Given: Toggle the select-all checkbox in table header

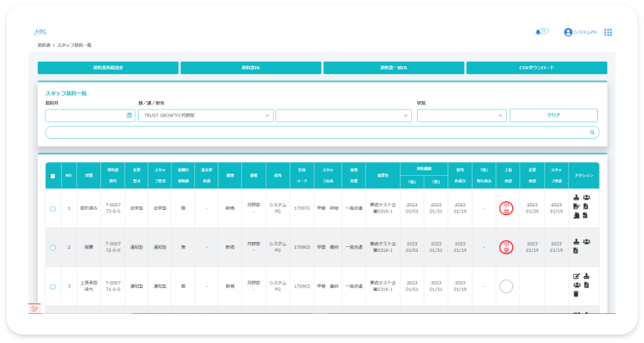Looking at the screenshot, I should click(x=53, y=176).
